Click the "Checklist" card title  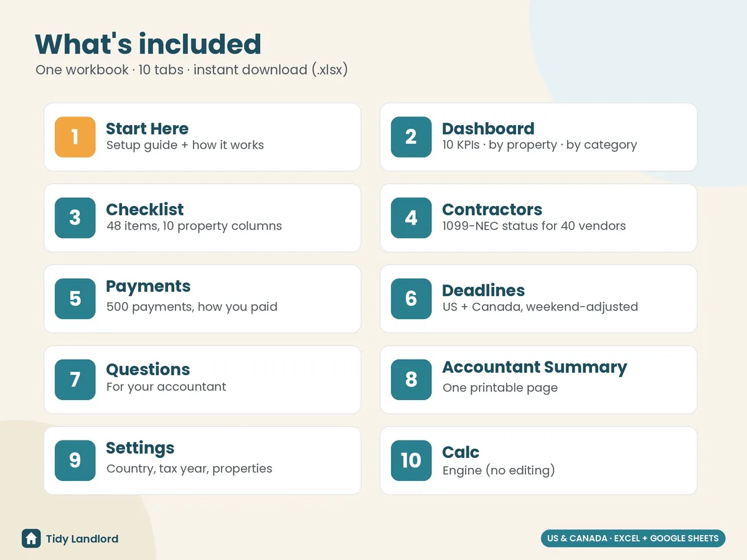click(145, 210)
